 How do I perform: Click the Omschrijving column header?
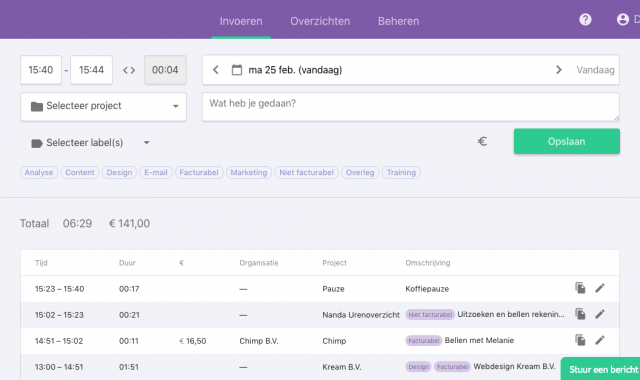coord(428,263)
